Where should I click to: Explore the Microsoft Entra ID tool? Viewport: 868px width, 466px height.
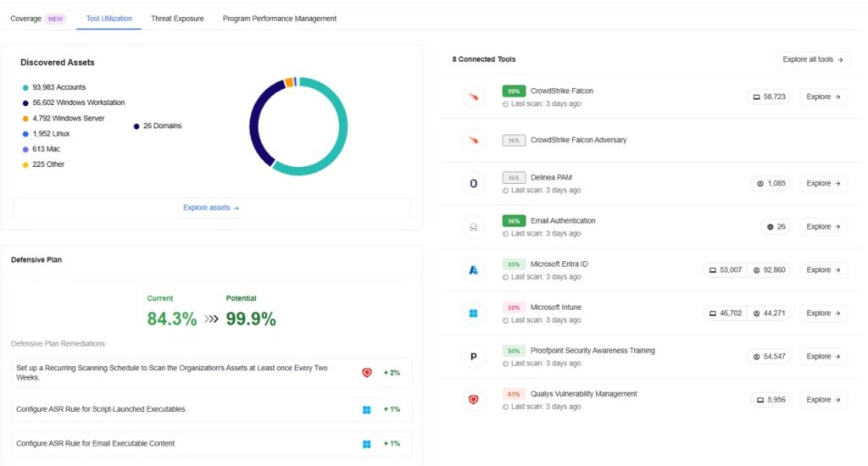click(x=823, y=269)
